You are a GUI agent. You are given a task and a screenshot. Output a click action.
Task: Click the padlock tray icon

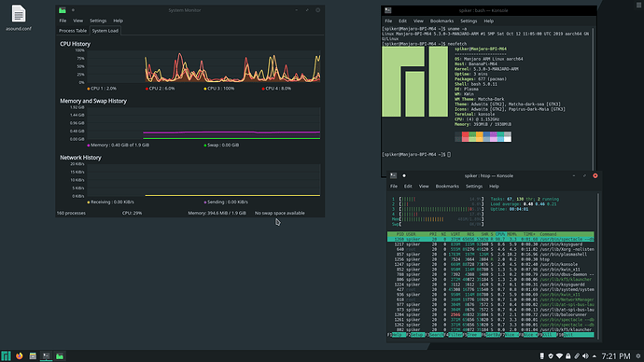[568, 355]
